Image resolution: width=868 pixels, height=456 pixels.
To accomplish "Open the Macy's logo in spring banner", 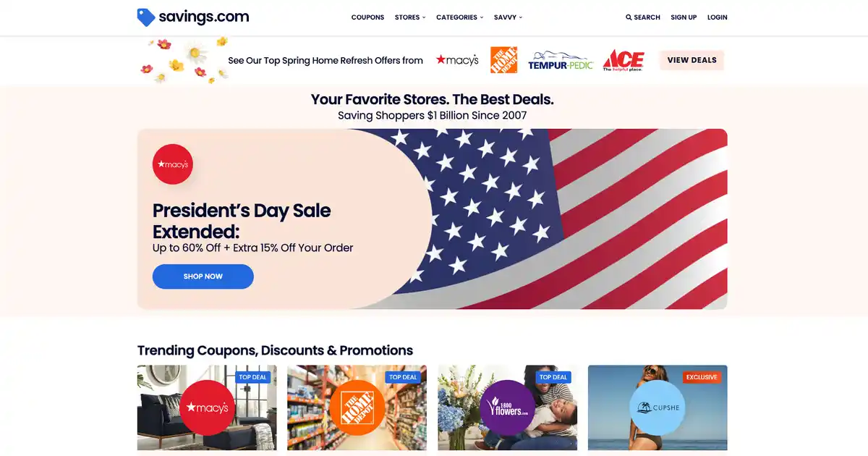I will tap(457, 60).
